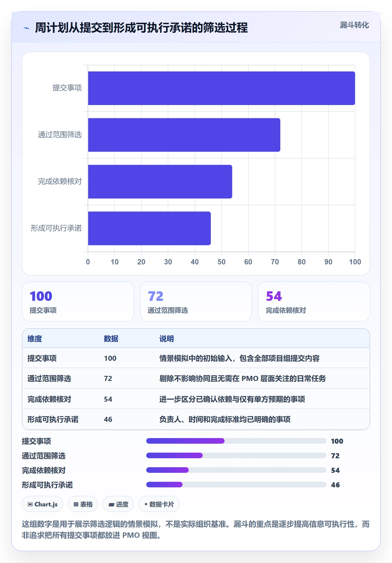The image size is (392, 563).
Task: Select the table cell 形成可执行承诺
Action: 53,419
